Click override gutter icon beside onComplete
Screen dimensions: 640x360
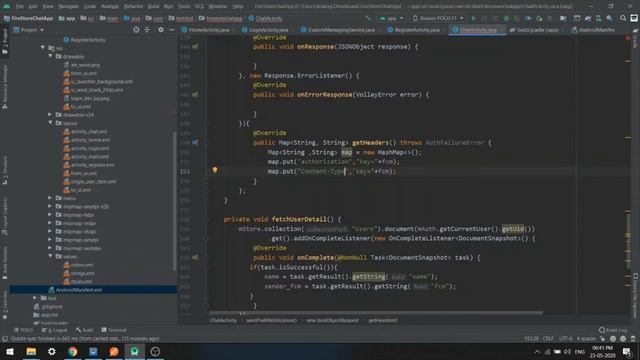(x=195, y=258)
